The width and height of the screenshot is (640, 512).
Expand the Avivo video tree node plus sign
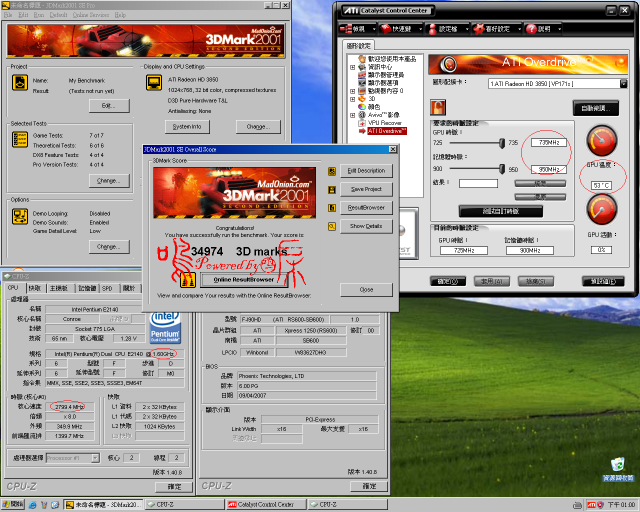coord(353,115)
